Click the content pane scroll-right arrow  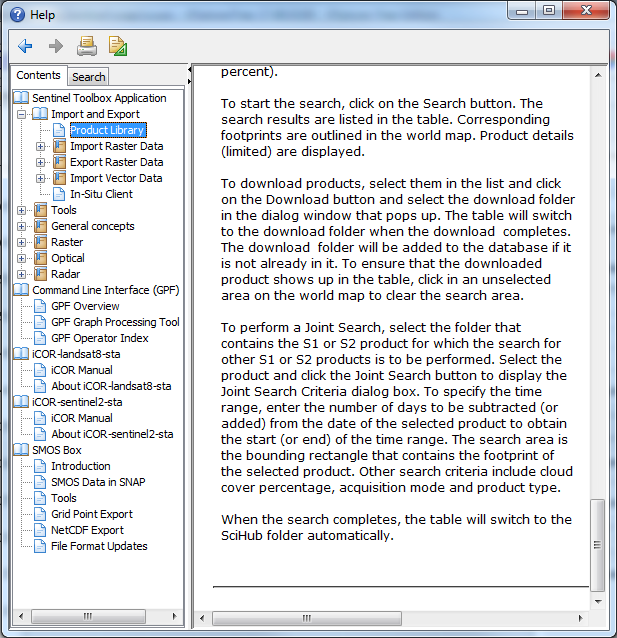[x=581, y=618]
